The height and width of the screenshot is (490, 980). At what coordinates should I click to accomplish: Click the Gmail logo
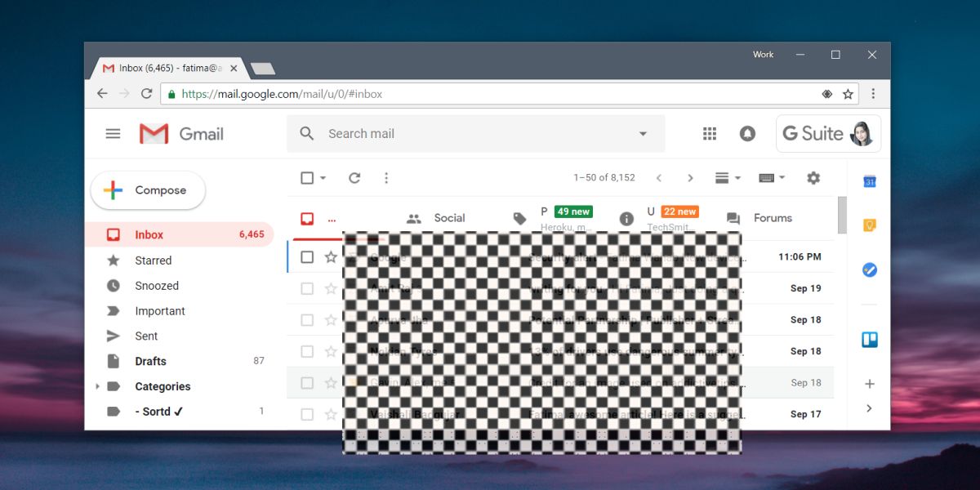coord(181,134)
